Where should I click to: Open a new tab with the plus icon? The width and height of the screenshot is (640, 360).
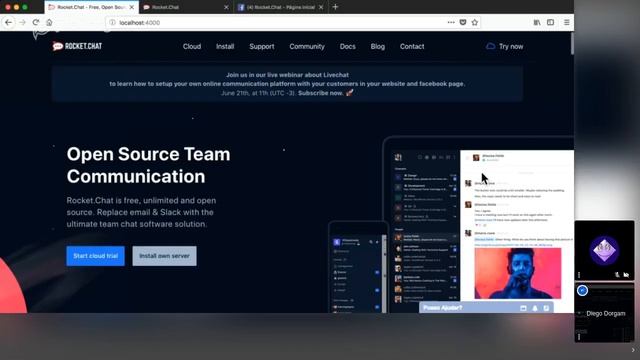(335, 7)
